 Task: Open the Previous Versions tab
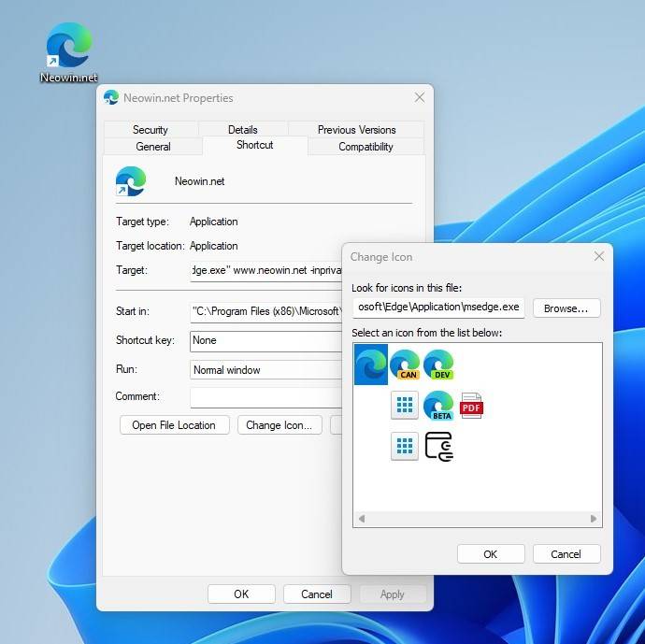click(356, 130)
